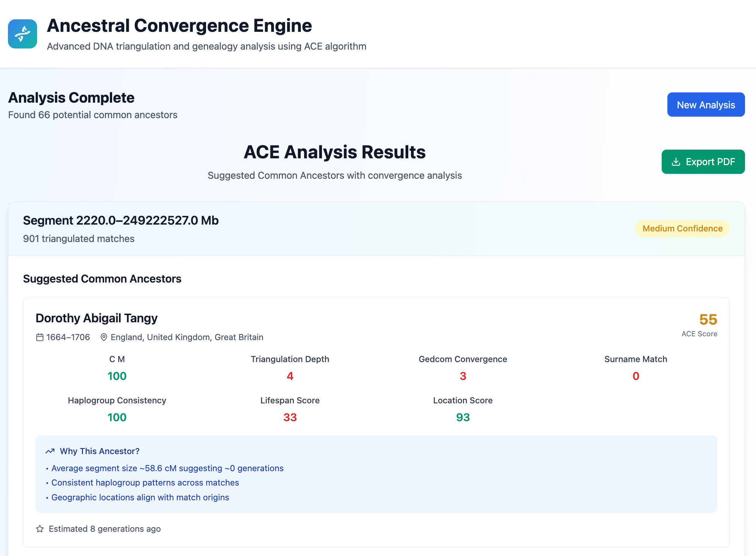Click the DNA helix app logo
The width and height of the screenshot is (756, 556).
[22, 34]
